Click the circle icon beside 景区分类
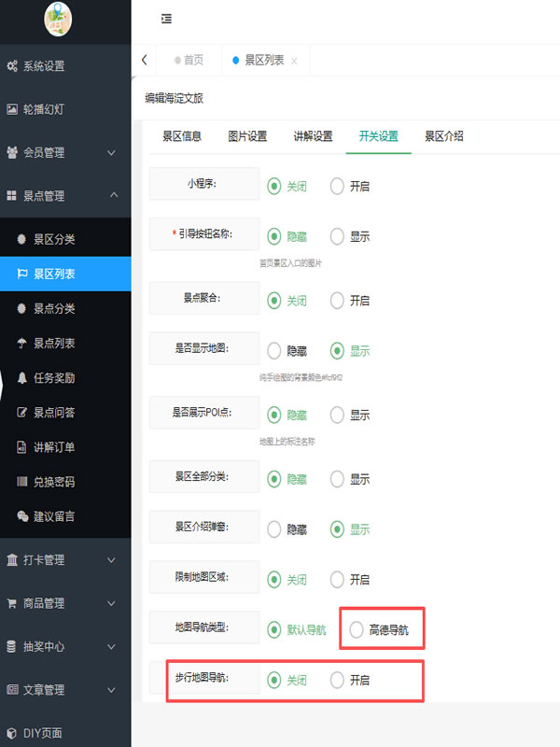Screen dimensions: 560x747 click(x=21, y=239)
